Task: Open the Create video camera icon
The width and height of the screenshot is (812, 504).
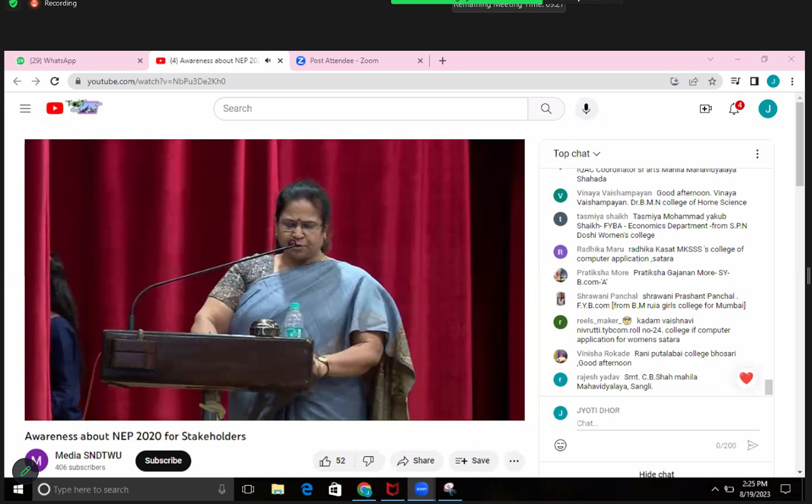Action: pos(705,108)
